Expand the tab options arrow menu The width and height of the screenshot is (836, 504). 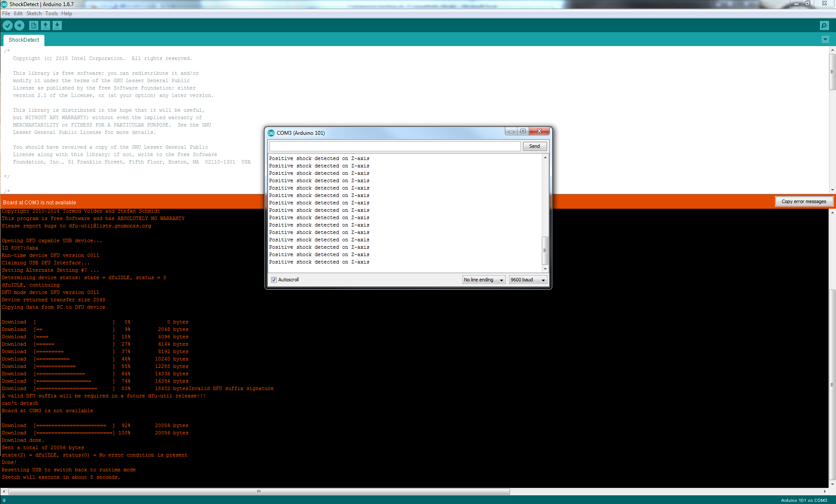tap(825, 40)
